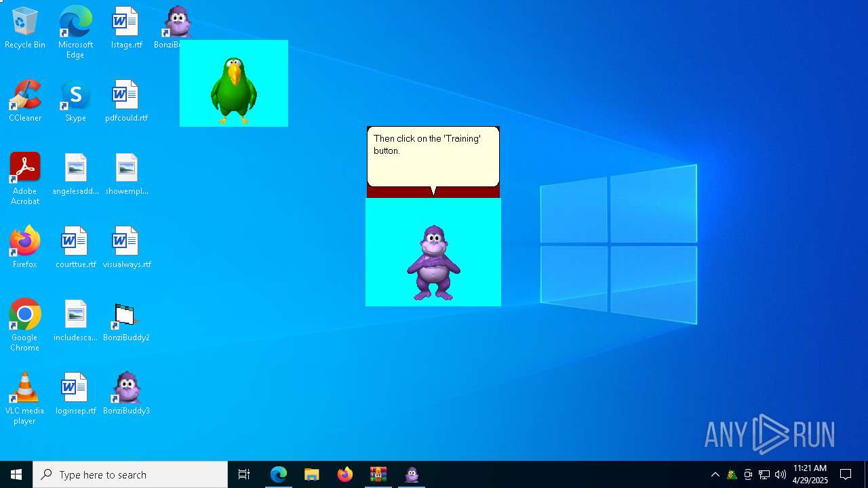Viewport: 868px width, 488px height.
Task: Select the showempl image file
Action: [x=126, y=175]
